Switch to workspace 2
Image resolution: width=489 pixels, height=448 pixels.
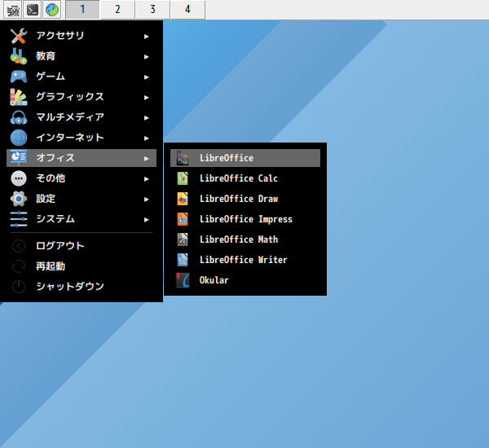(x=117, y=10)
